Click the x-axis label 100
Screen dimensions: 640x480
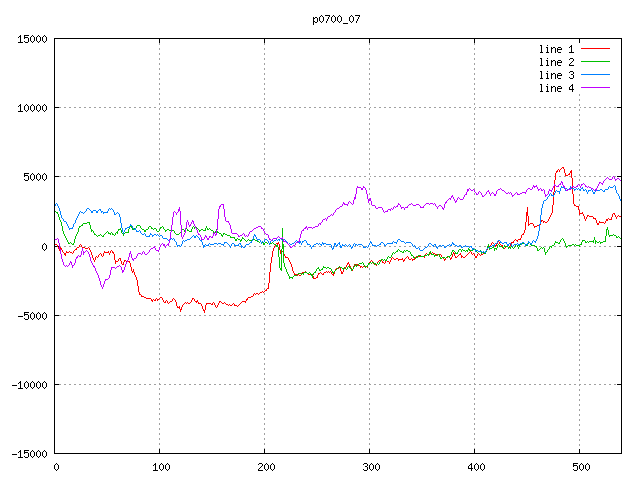(161, 467)
